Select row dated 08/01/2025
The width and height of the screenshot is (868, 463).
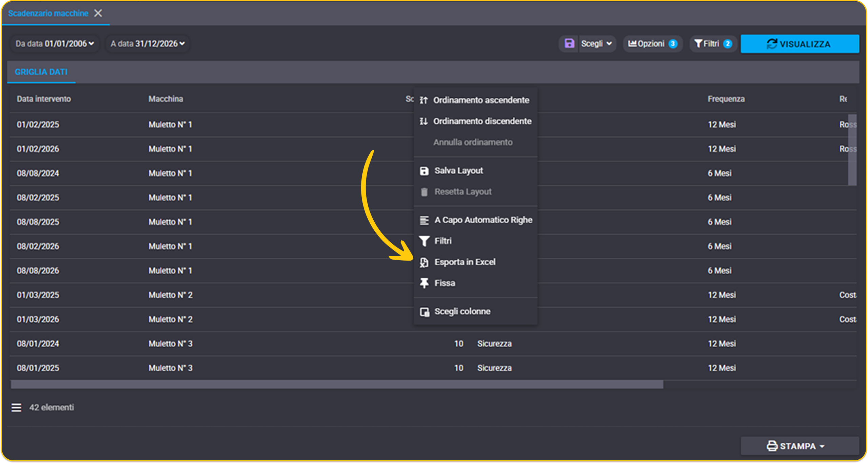pos(433,368)
